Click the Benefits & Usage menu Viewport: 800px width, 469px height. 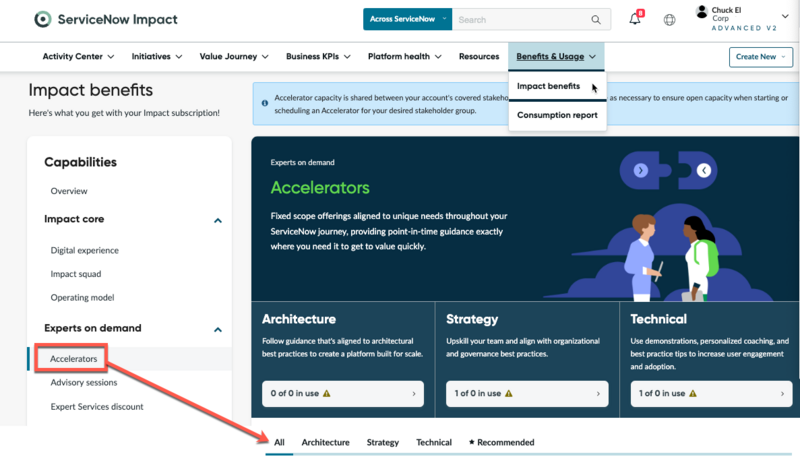tap(556, 57)
